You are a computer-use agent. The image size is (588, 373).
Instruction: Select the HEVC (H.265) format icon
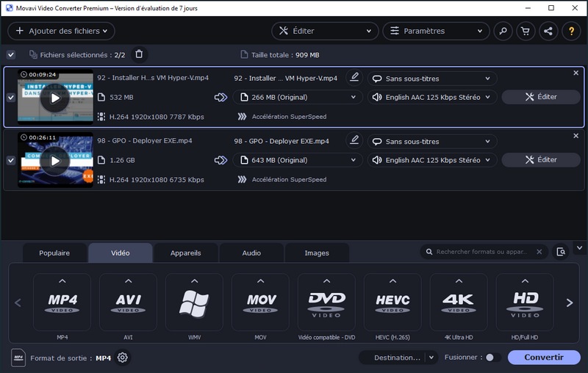(x=392, y=303)
